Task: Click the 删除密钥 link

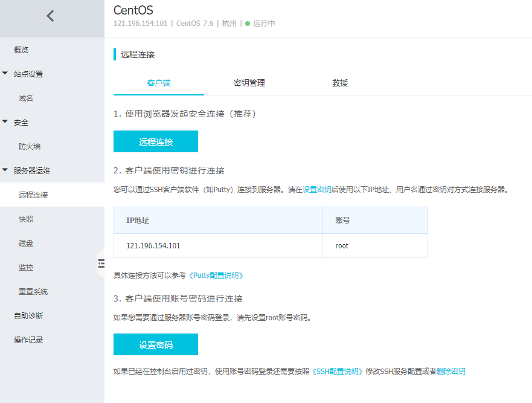Action: coord(452,371)
